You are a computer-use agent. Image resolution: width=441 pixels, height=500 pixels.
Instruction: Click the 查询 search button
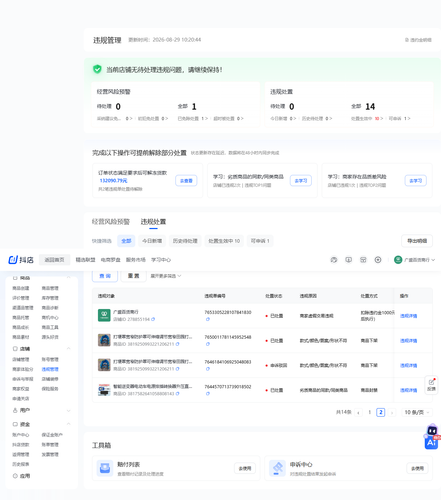105,276
